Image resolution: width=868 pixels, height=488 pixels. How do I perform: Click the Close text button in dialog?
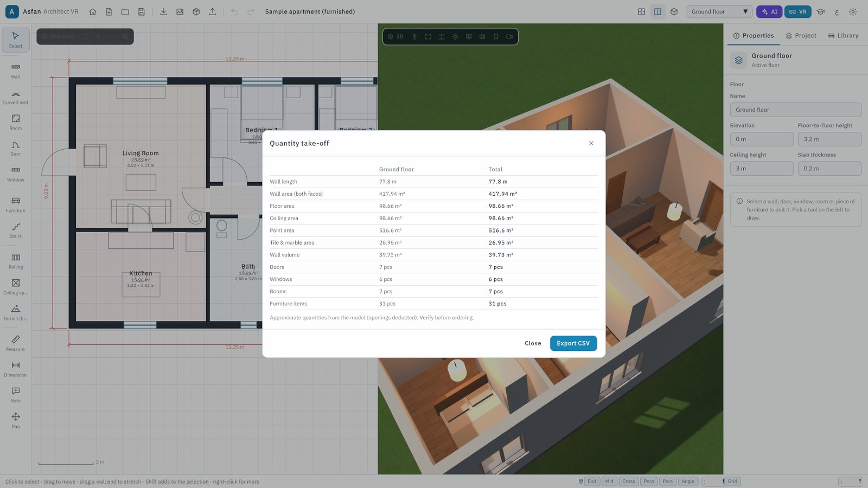(533, 343)
